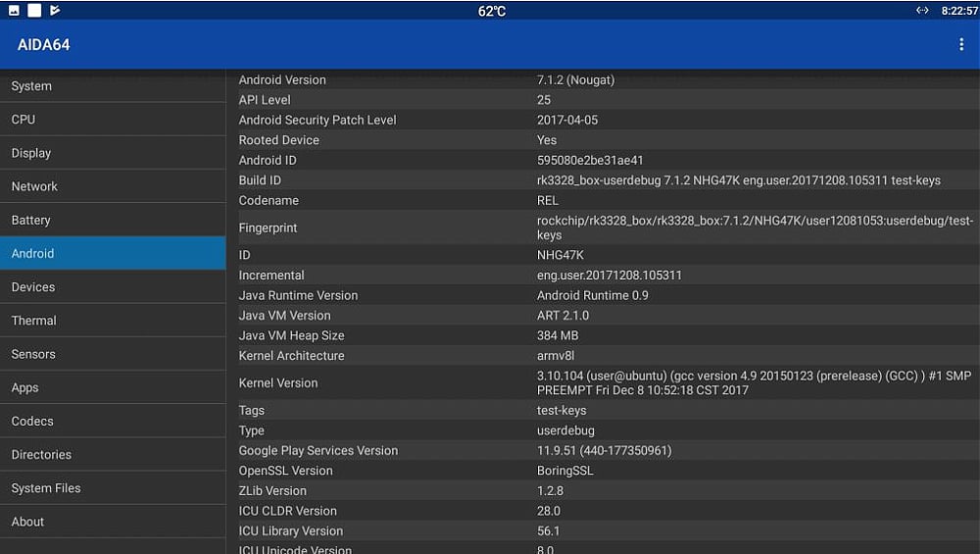Open Directories in the sidebar

[x=113, y=455]
